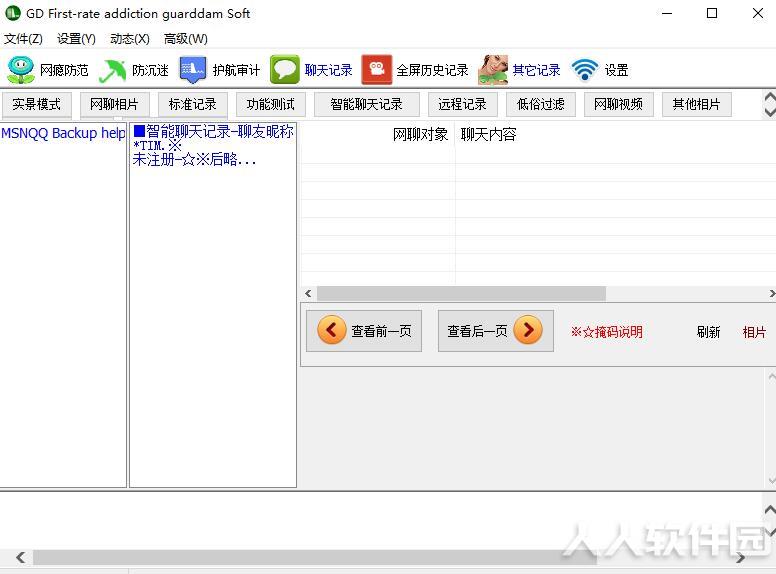Click the 其它记录 toolbar label
776x574 pixels.
[x=536, y=70]
